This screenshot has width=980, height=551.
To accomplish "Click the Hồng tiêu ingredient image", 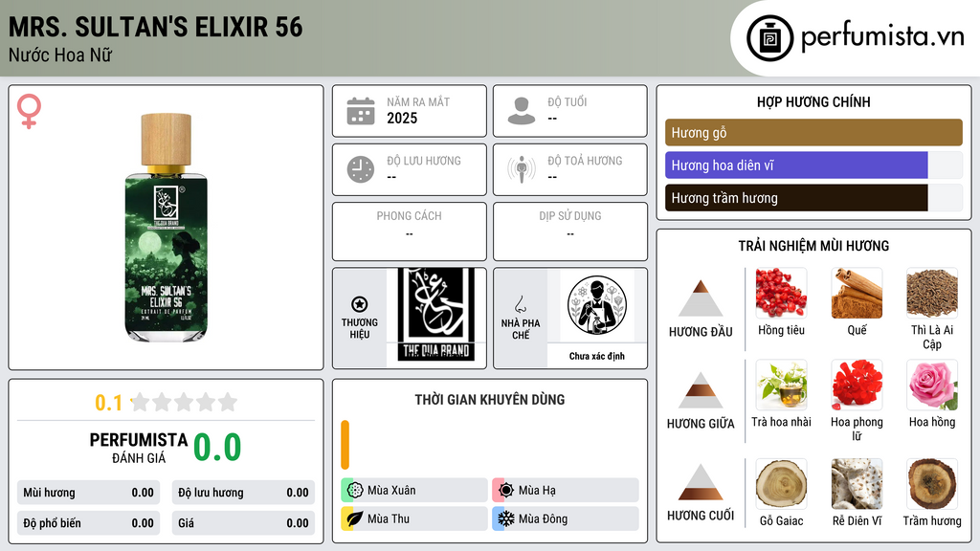I will (781, 293).
